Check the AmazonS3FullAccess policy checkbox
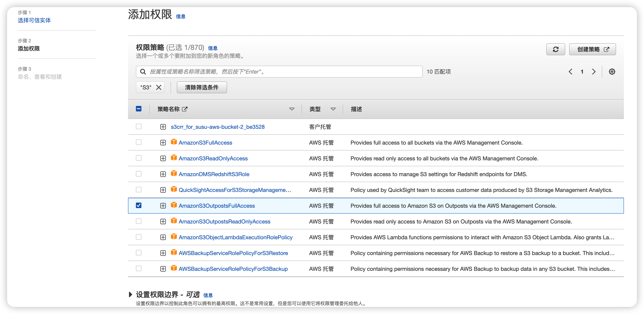The height and width of the screenshot is (314, 644). coord(138,142)
